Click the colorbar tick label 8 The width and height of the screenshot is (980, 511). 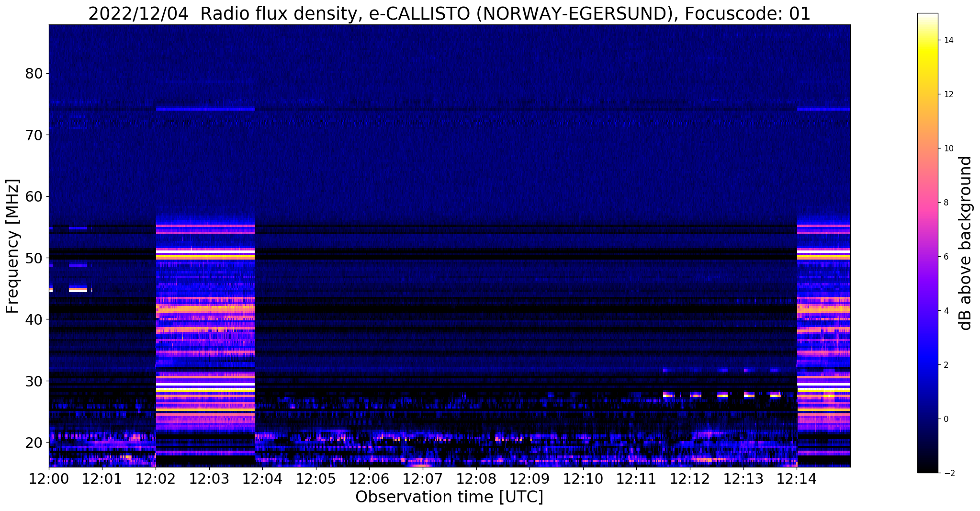tap(946, 203)
